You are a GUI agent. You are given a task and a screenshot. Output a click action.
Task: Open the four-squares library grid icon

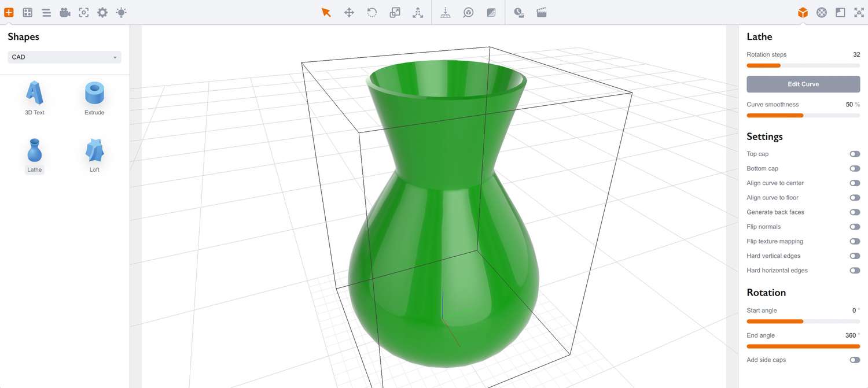tap(27, 12)
